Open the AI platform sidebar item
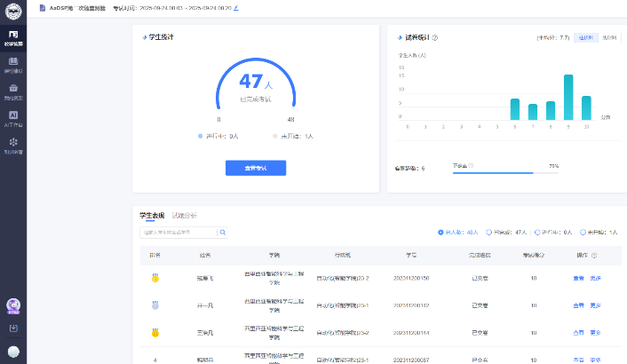 point(13,118)
